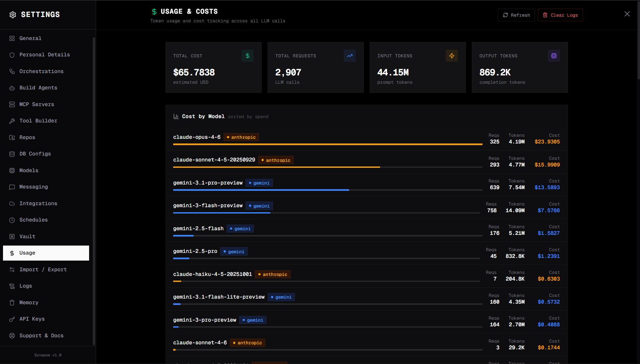Open MCP Servers settings
The image size is (640, 364).
46,104
